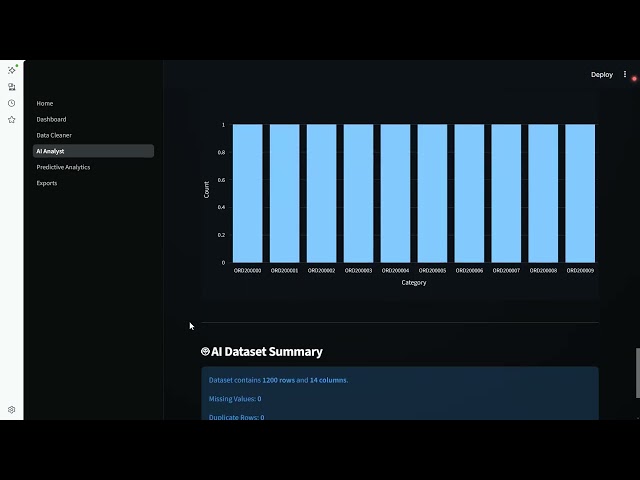Click the ORD200000 bar in chart
Screen dimensions: 640x480
click(x=248, y=193)
